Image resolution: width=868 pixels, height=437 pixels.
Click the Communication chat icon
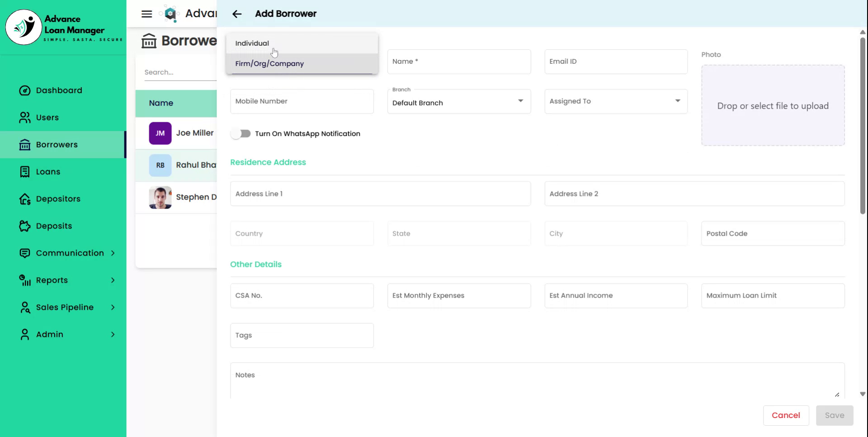pos(25,253)
